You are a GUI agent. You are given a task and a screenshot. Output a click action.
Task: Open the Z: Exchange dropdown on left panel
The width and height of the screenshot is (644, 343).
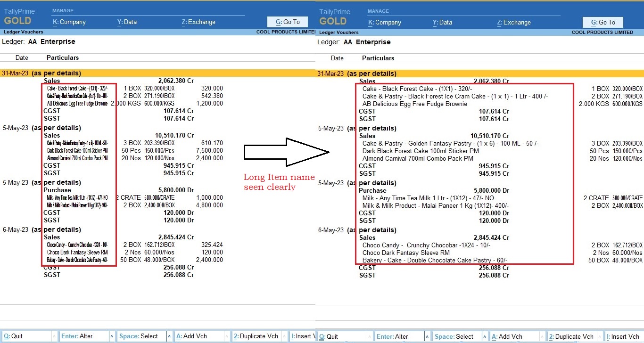point(198,22)
